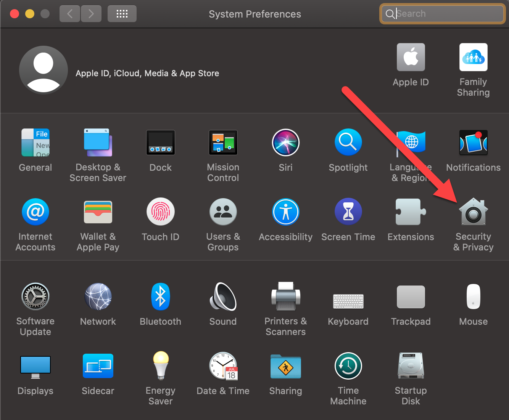Open Bluetooth preferences
Image resolution: width=509 pixels, height=420 pixels.
point(161,297)
